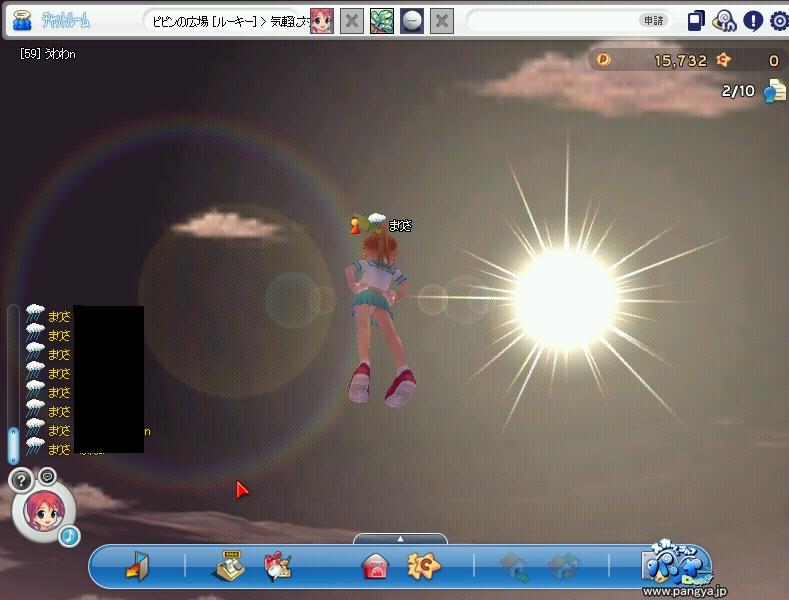Viewport: 789px width, 600px height.
Task: Open the snail mail icon
Action: [x=724, y=21]
